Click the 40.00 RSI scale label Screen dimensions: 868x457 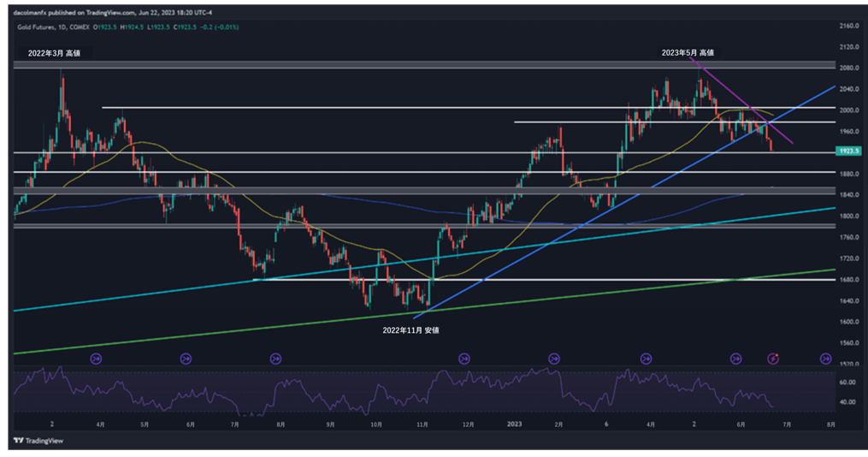[x=847, y=402]
